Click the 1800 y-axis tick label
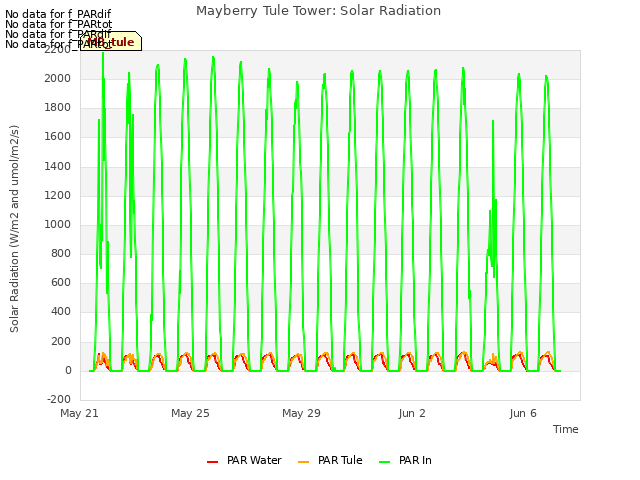 [x=58, y=107]
